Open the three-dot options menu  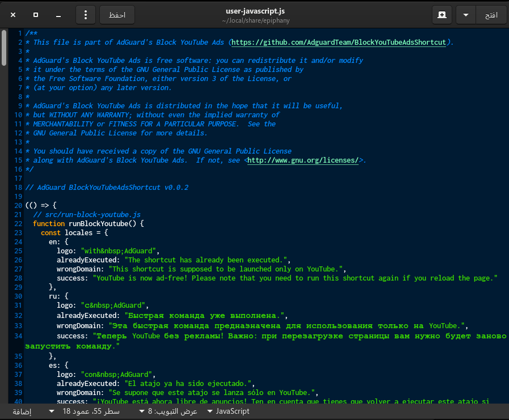coord(86,15)
